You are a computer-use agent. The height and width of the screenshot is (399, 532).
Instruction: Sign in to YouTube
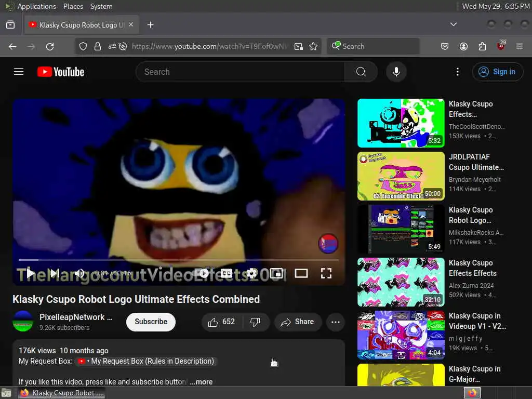tap(497, 72)
